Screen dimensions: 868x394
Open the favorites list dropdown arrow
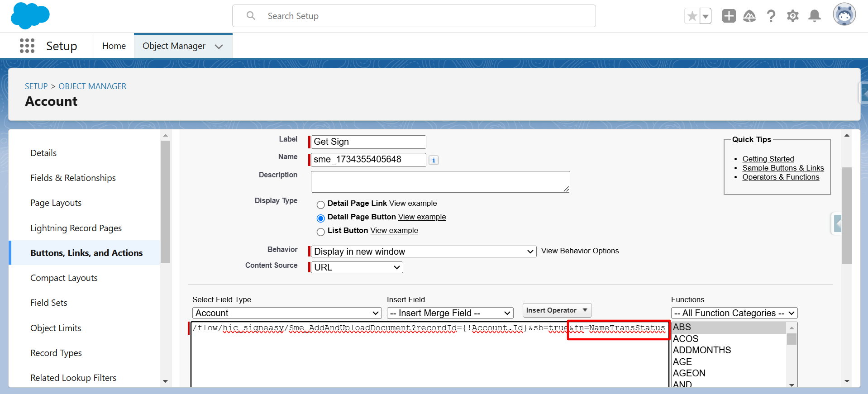tap(706, 16)
